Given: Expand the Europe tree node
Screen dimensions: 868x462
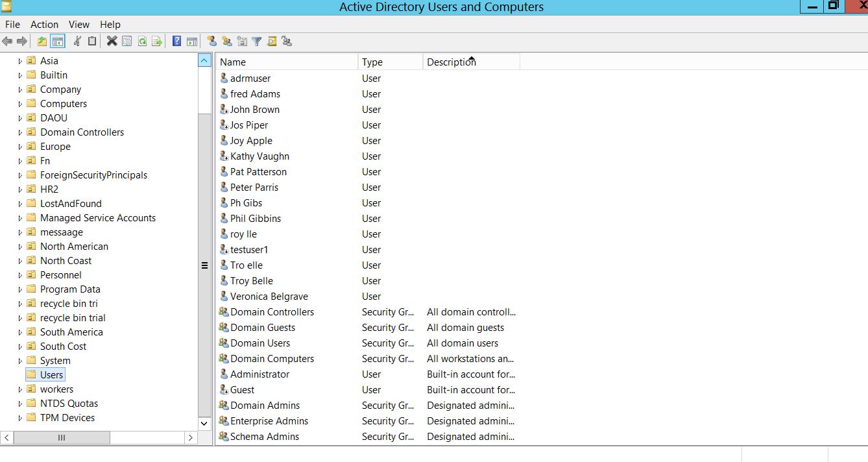Looking at the screenshot, I should [20, 147].
